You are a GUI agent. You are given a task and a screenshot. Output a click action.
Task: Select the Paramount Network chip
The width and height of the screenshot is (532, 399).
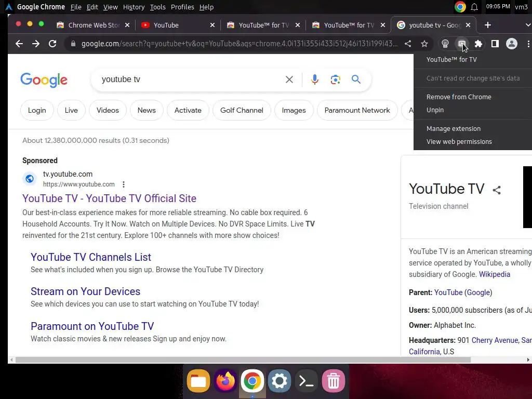[357, 110]
